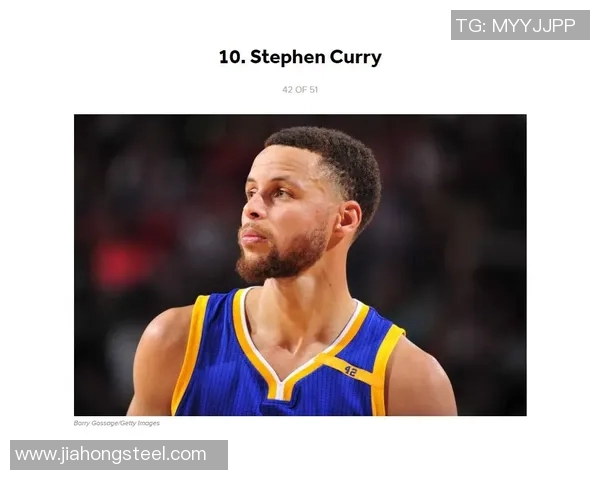Viewport: 600px width, 480px height.
Task: Select the word "Stephen" in the heading
Action: (287, 57)
